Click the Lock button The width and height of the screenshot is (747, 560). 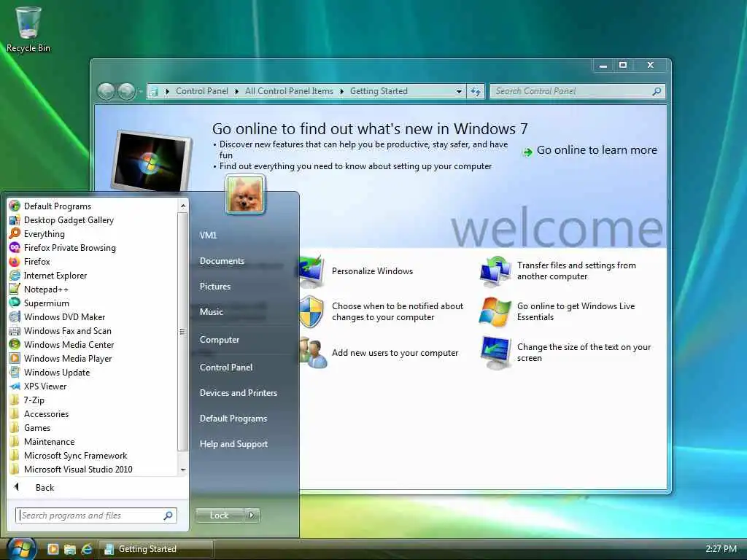click(219, 516)
